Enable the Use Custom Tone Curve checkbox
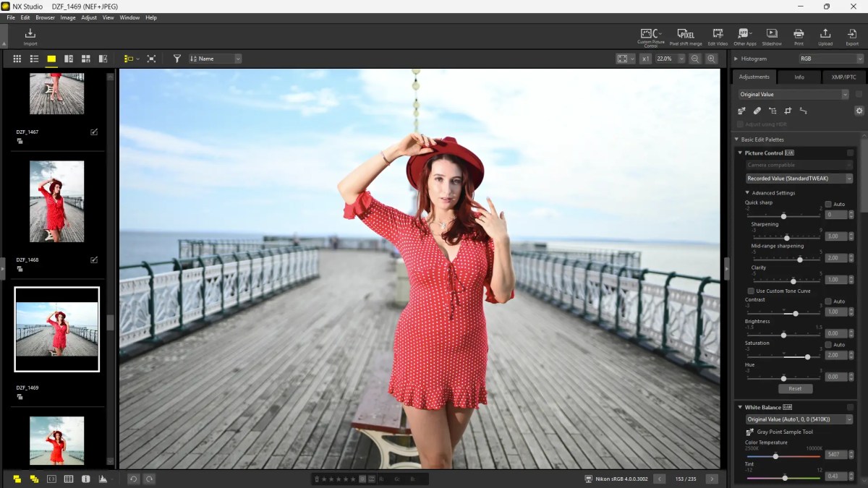 751,291
